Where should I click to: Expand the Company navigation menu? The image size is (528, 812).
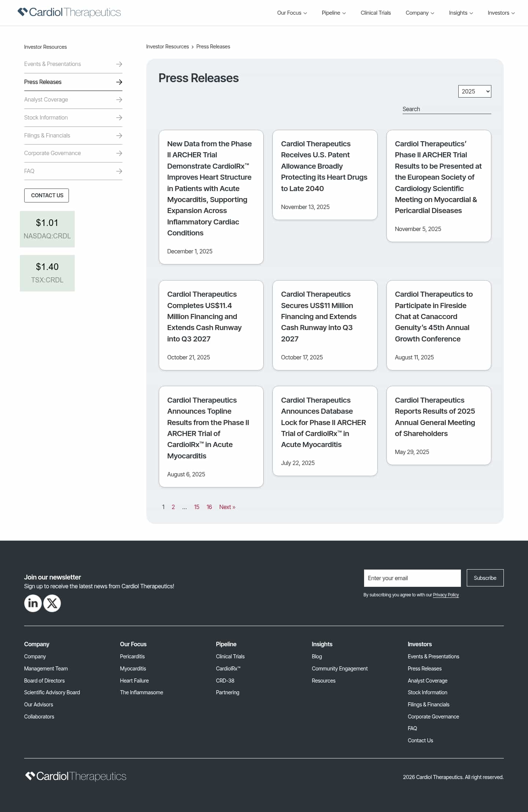420,13
